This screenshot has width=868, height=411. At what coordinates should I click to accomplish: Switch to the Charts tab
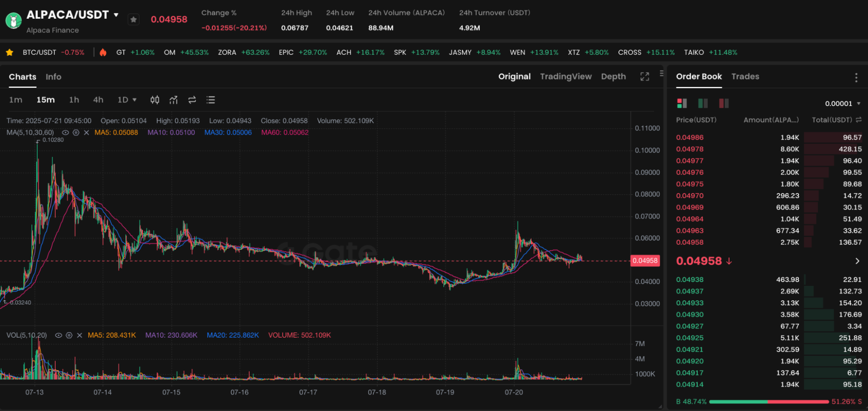pos(23,77)
